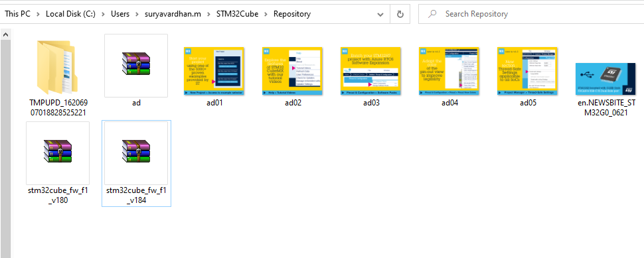This screenshot has width=644, height=258.
Task: Expand chevron after STM32Cube breadcrumb
Action: [266, 15]
